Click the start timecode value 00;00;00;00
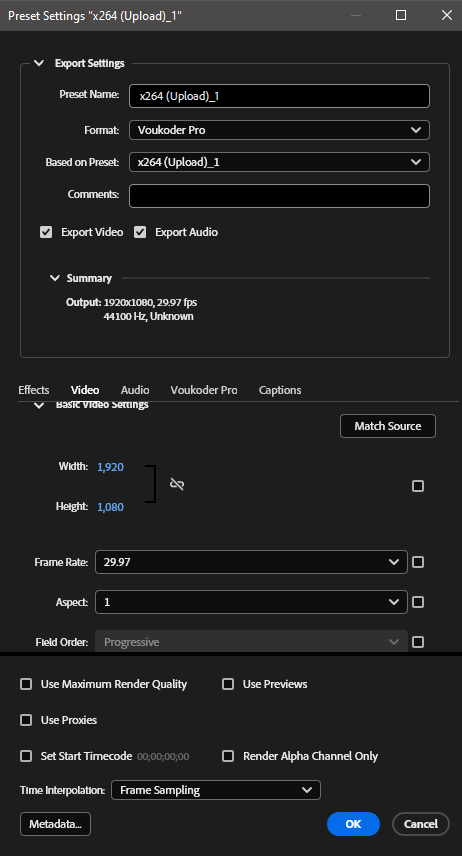This screenshot has height=856, width=462. click(x=163, y=757)
